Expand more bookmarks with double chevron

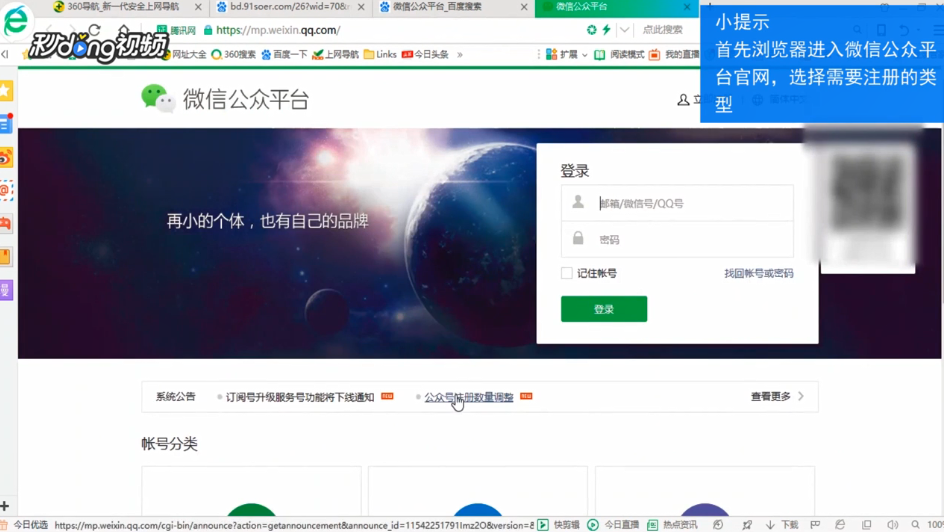click(x=460, y=54)
